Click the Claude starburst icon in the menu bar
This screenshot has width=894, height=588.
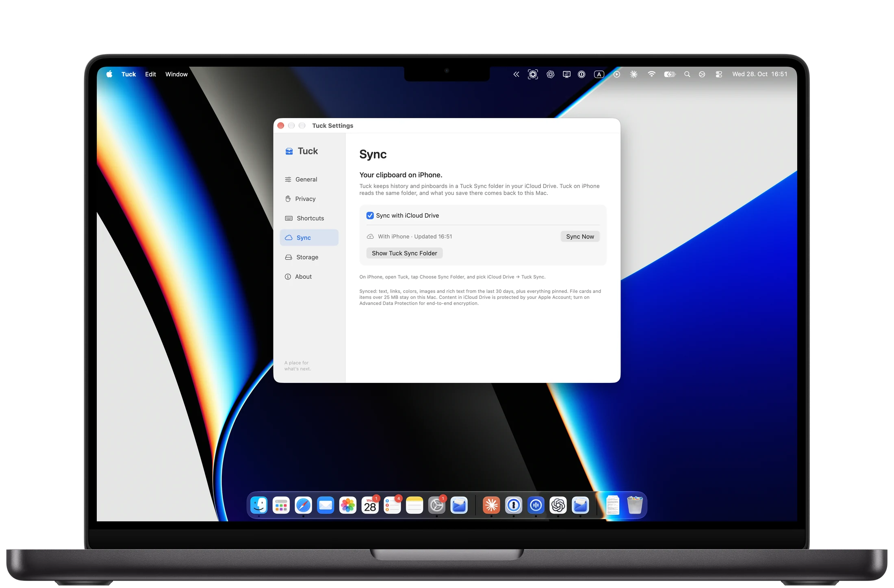634,74
